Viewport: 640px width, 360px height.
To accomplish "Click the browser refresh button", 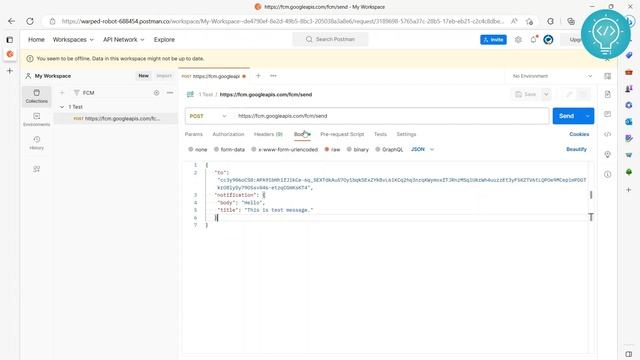I will tap(30, 21).
